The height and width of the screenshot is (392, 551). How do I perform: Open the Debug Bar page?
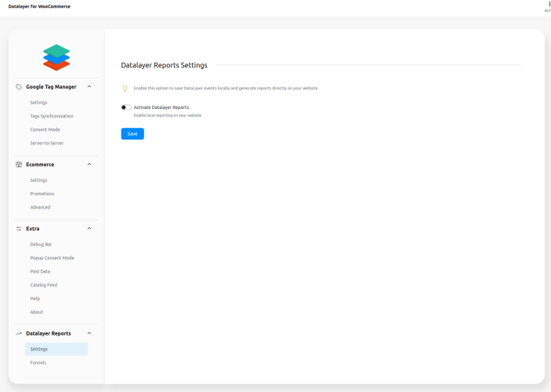point(41,245)
